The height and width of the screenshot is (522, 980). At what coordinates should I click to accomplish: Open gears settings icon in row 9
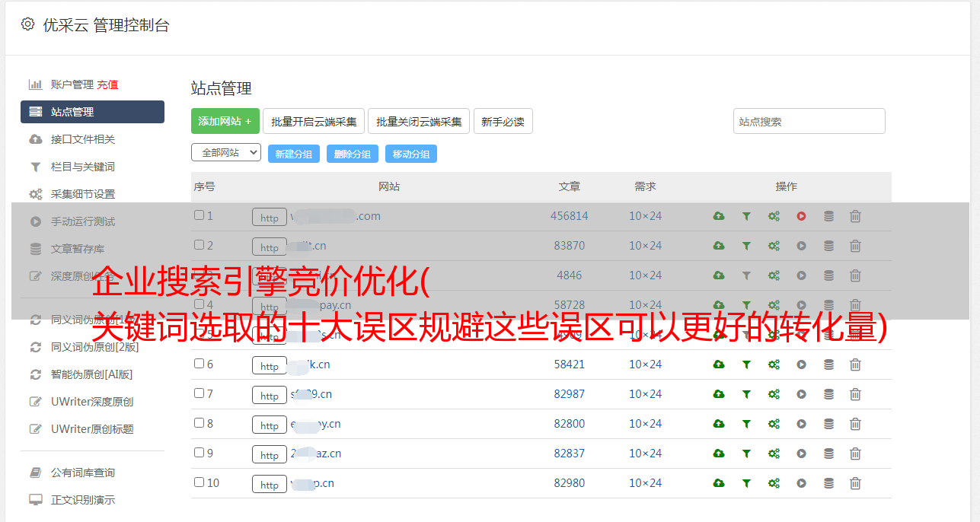pyautogui.click(x=774, y=454)
